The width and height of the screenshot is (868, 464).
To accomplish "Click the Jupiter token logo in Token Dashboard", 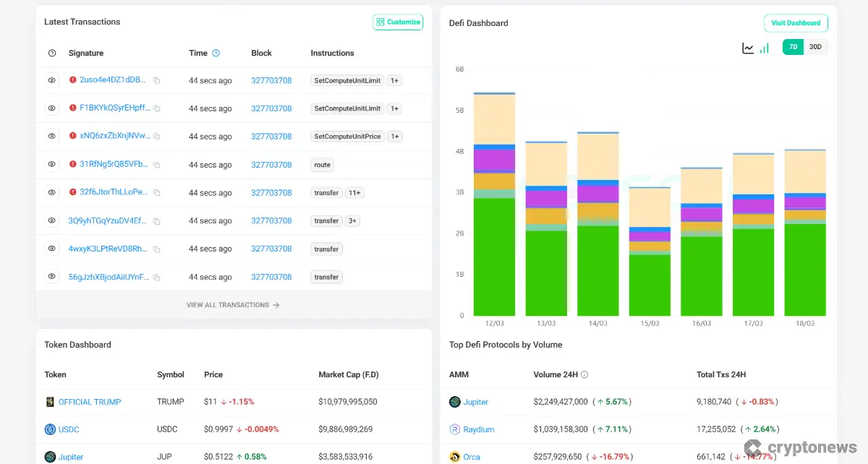I will [x=50, y=457].
